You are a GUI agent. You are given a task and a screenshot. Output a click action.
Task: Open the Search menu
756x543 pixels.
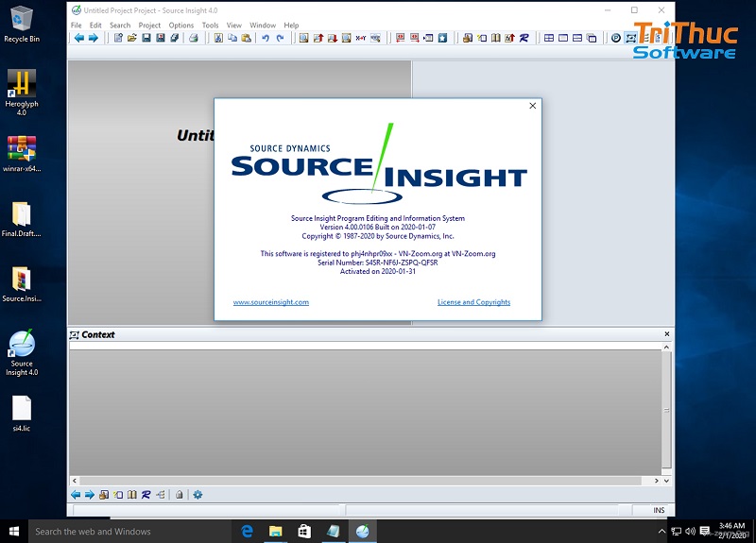coord(120,25)
